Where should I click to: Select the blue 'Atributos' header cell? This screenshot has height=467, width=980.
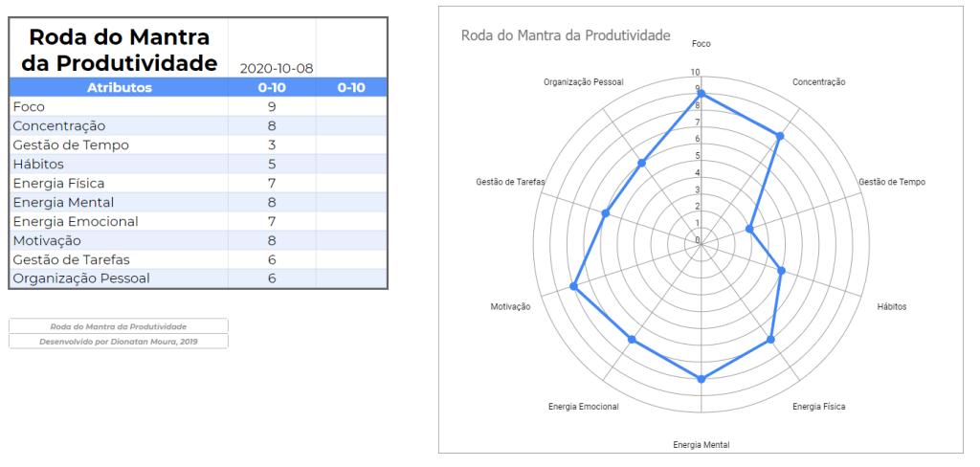(x=119, y=88)
